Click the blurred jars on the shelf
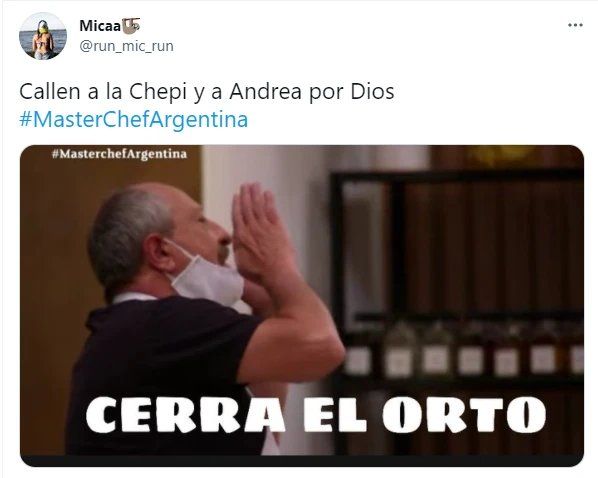598x478 pixels. (x=463, y=349)
